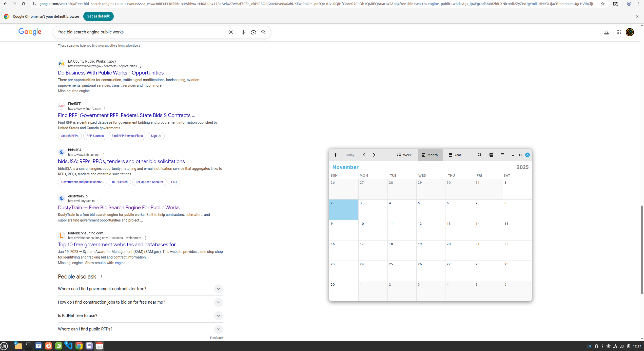
Task: Switch calendar to Year view
Action: tap(455, 155)
